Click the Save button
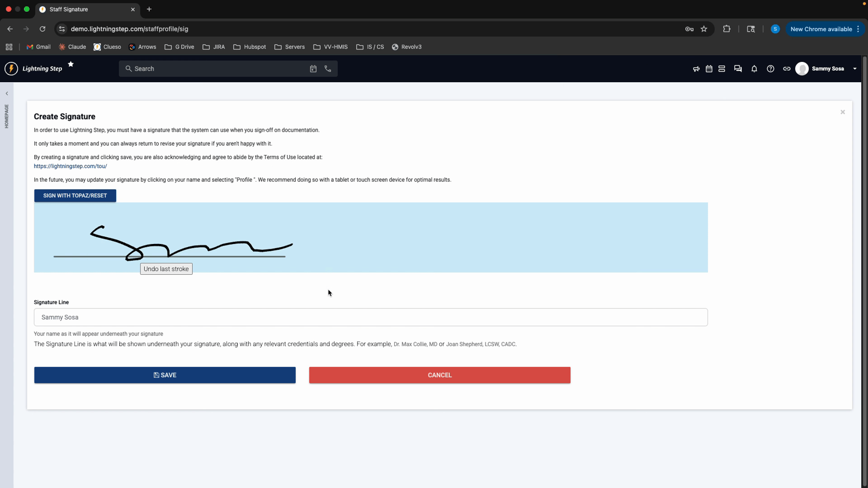The image size is (868, 488). tap(165, 375)
